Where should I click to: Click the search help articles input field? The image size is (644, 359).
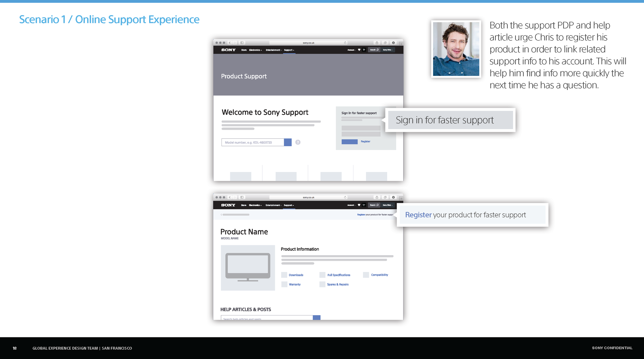(x=267, y=318)
